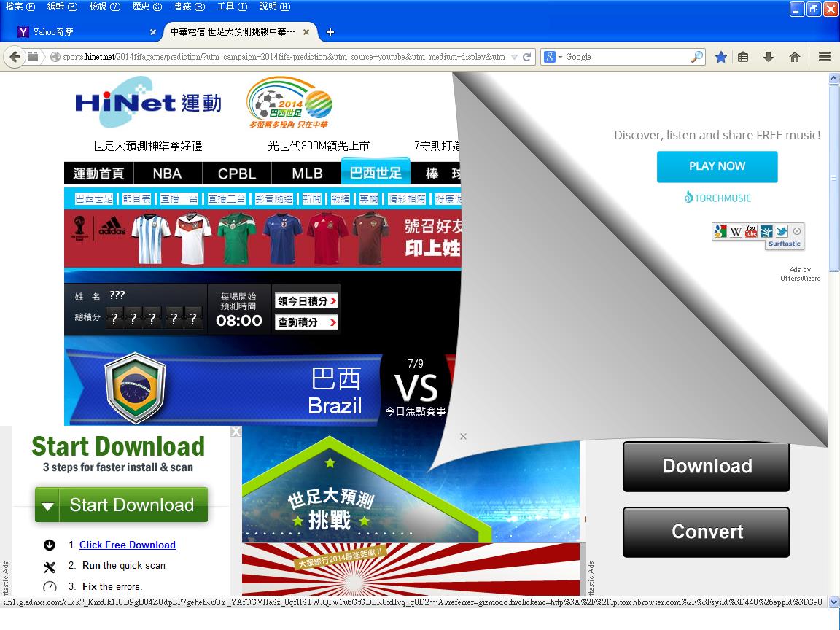
Task: Open a new tab with plus button
Action: click(330, 32)
